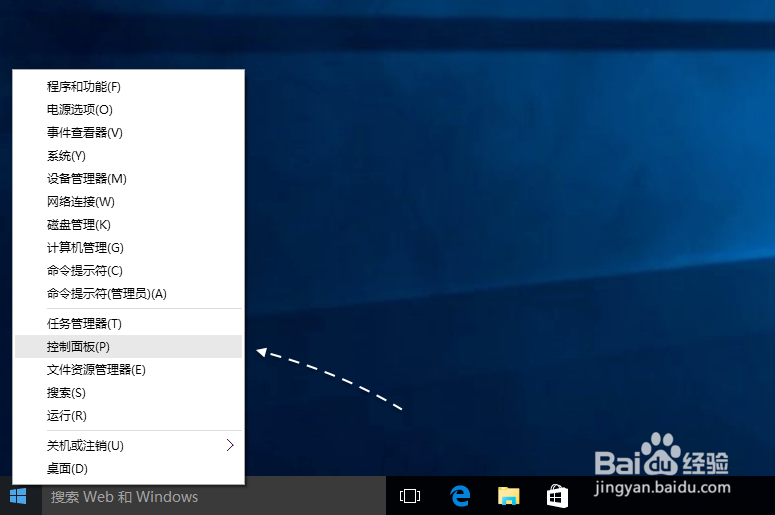Open 任务管理器(T) from the menu
775x515 pixels.
pos(129,324)
